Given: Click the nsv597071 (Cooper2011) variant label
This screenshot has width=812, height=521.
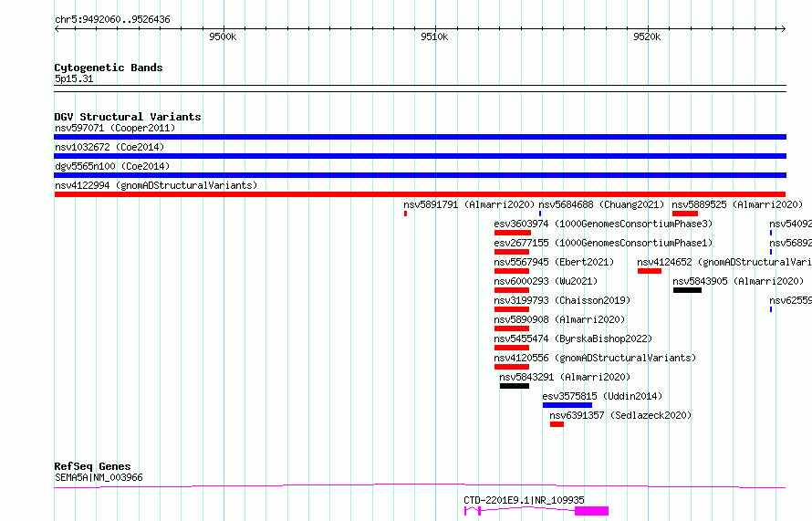Looking at the screenshot, I should 115,128.
